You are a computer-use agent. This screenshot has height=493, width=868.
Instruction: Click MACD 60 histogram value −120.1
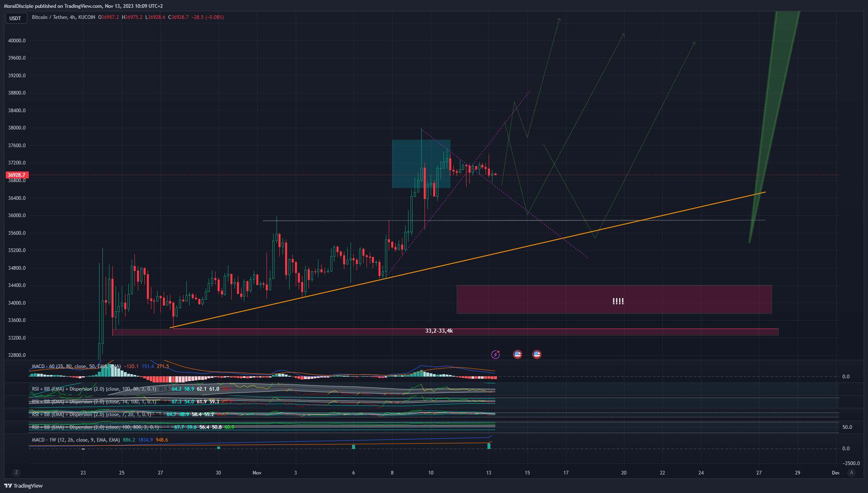pyautogui.click(x=131, y=366)
